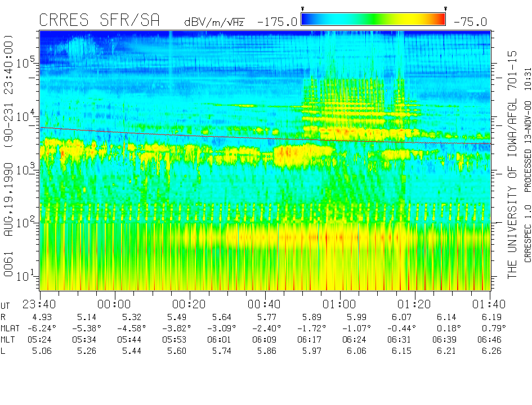This screenshot has width=532, height=405.
Task: Click the CRRES SFR/SA plot title
Action: pyautogui.click(x=99, y=21)
